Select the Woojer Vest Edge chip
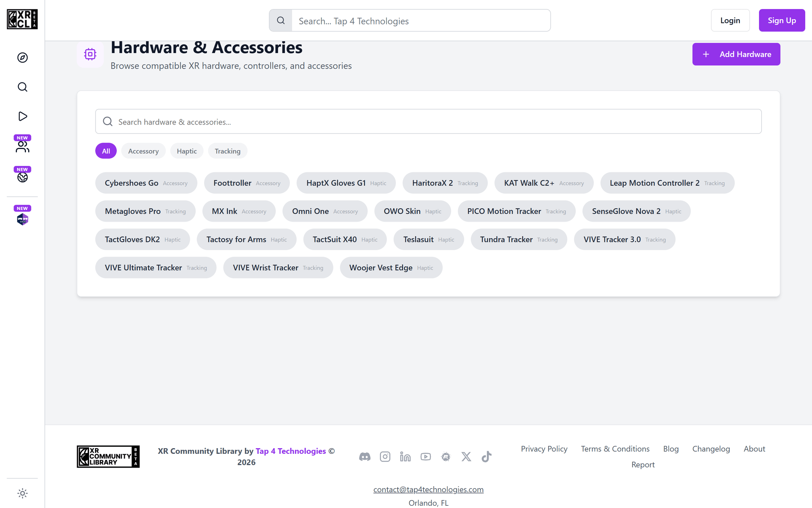This screenshot has height=508, width=812. tap(391, 268)
